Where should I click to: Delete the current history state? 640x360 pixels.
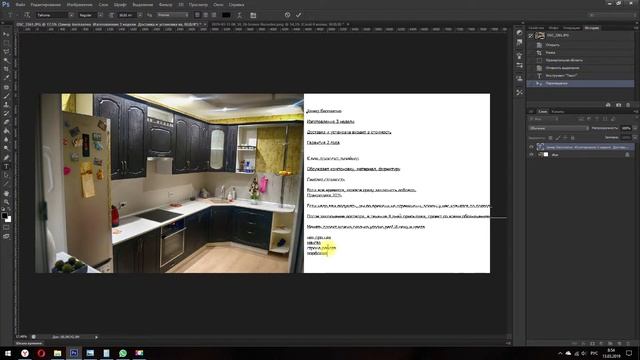628,105
